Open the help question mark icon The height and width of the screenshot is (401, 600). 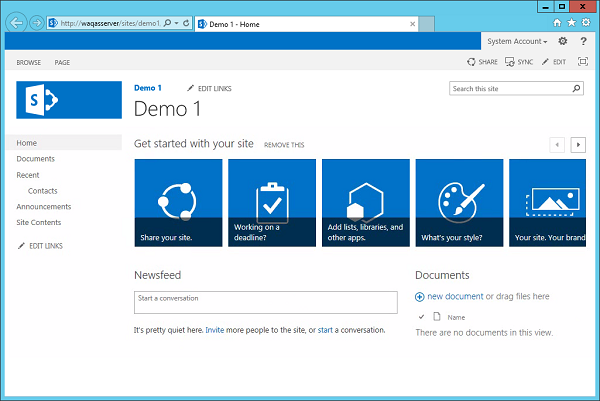tap(584, 41)
